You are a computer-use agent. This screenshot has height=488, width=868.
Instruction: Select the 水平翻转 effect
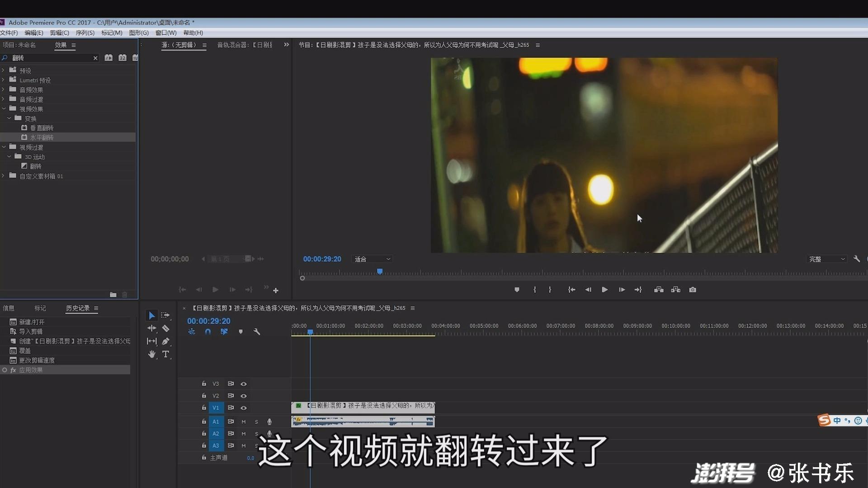coord(42,137)
